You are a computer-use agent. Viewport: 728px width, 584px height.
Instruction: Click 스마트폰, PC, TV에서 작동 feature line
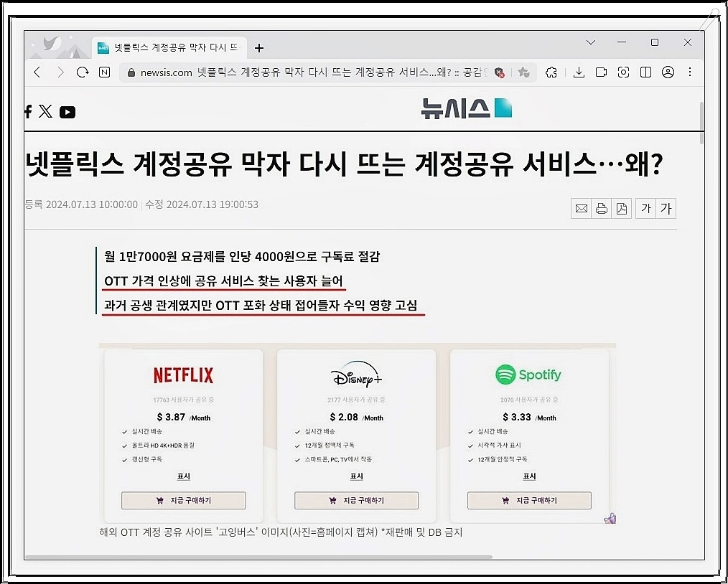pos(338,459)
